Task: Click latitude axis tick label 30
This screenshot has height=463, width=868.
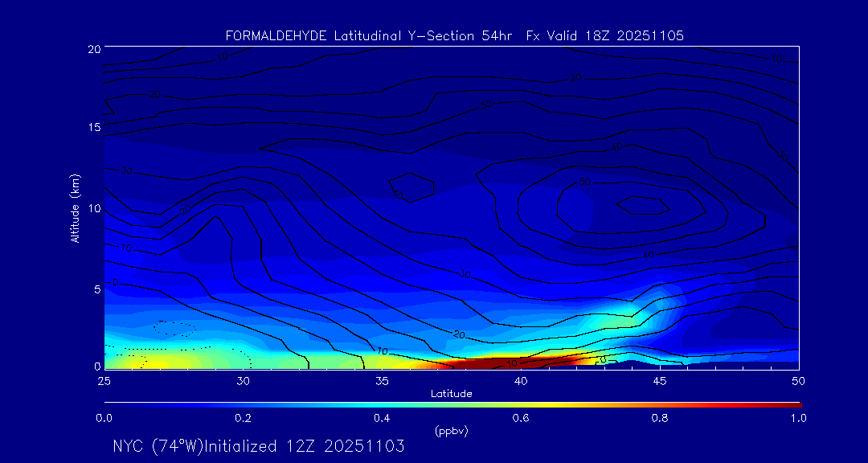Action: coord(243,380)
